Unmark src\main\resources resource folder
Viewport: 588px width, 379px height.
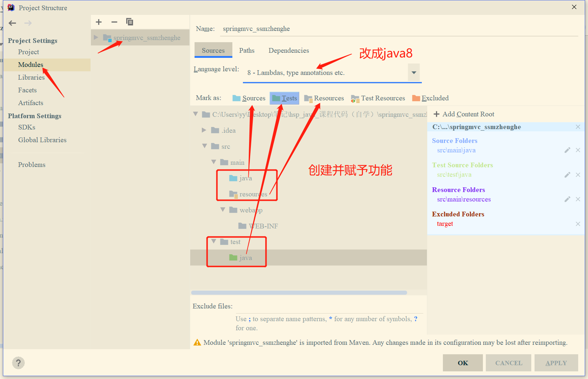pos(578,199)
